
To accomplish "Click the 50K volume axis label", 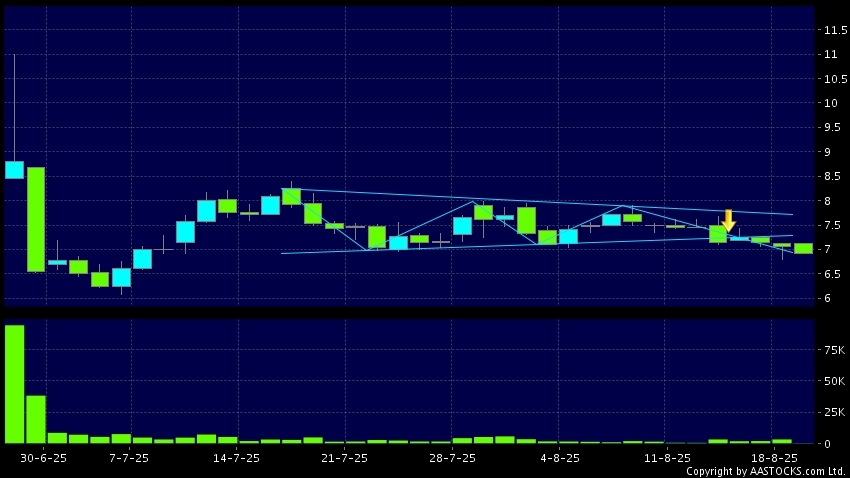I will (834, 381).
